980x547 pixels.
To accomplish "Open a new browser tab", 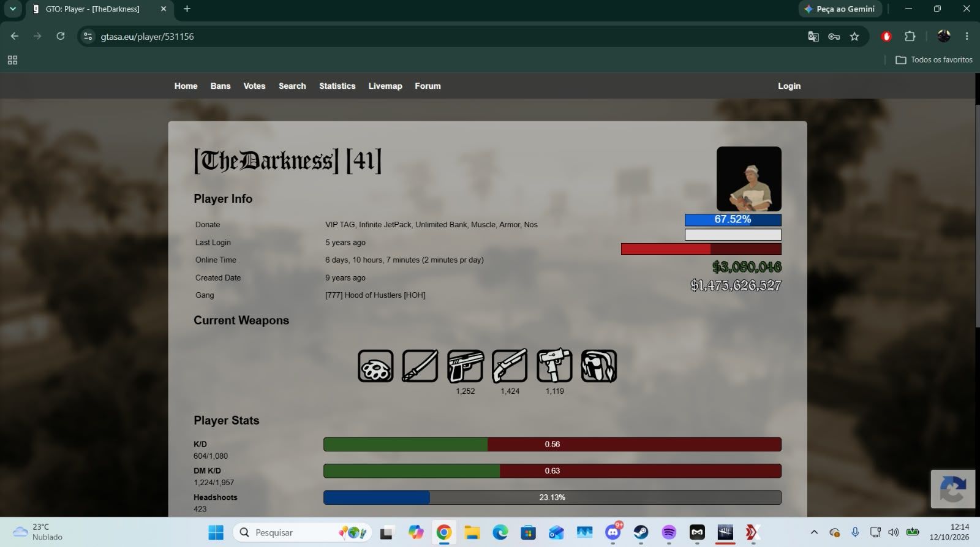I will (x=187, y=9).
